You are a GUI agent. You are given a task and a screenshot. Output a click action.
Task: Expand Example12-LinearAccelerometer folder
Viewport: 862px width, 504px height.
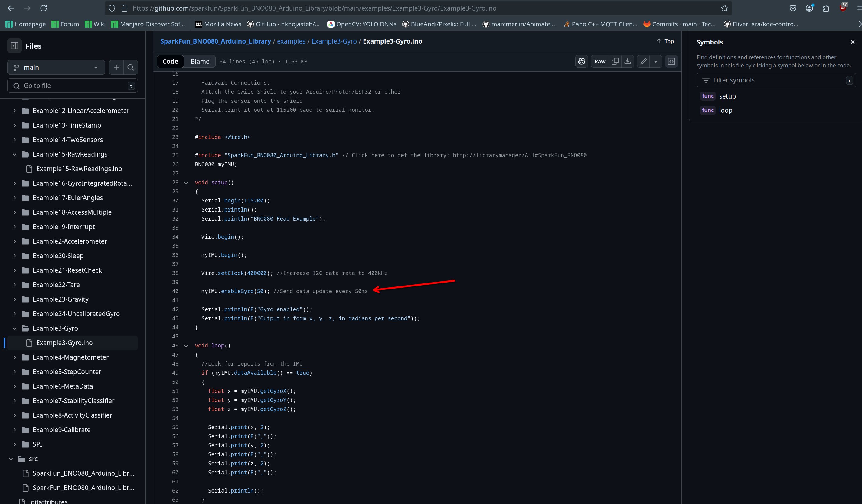click(15, 111)
